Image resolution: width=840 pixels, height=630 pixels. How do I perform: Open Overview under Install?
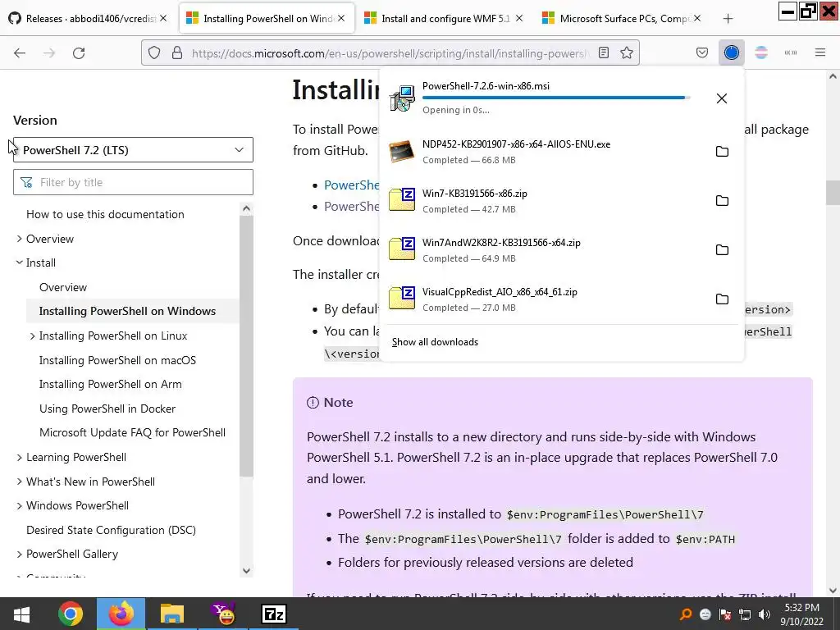click(62, 287)
